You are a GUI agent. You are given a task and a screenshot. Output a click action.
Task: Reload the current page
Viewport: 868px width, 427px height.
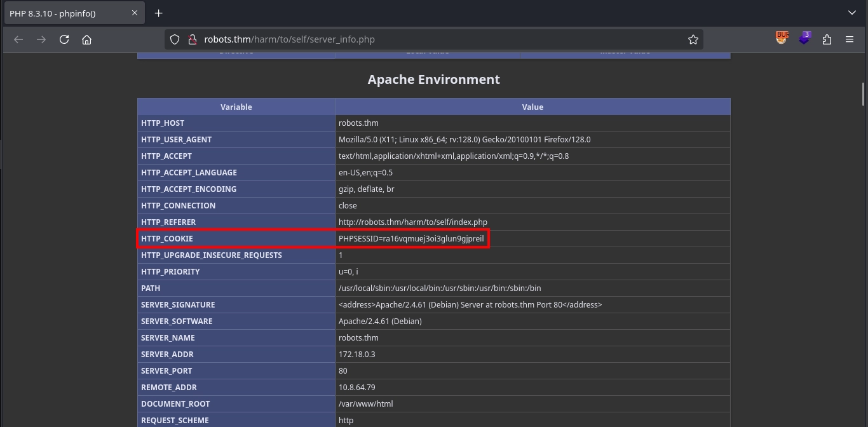(x=64, y=39)
